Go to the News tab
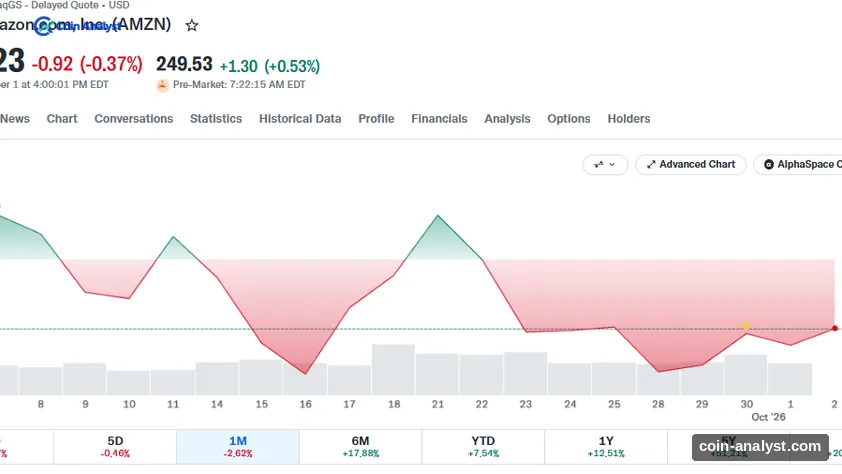 click(14, 119)
